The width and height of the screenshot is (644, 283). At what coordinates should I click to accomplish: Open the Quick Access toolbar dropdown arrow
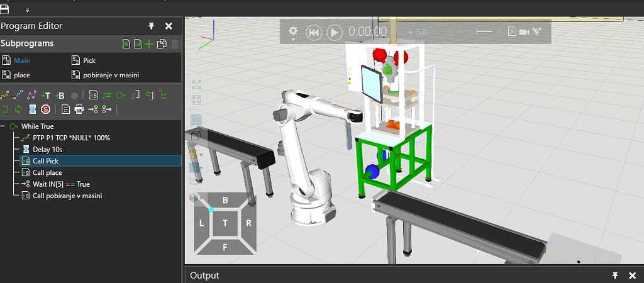coord(27,10)
